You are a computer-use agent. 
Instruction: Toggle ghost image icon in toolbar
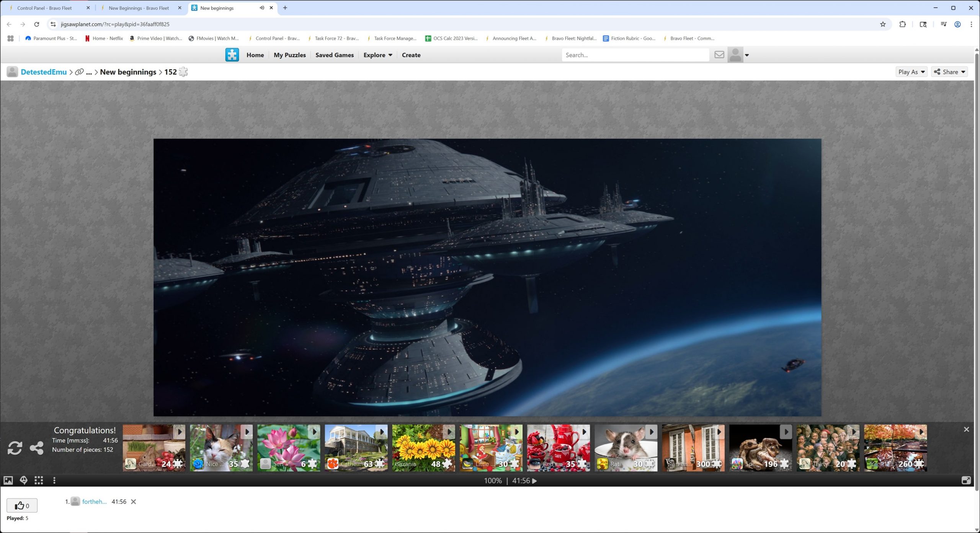pyautogui.click(x=23, y=480)
